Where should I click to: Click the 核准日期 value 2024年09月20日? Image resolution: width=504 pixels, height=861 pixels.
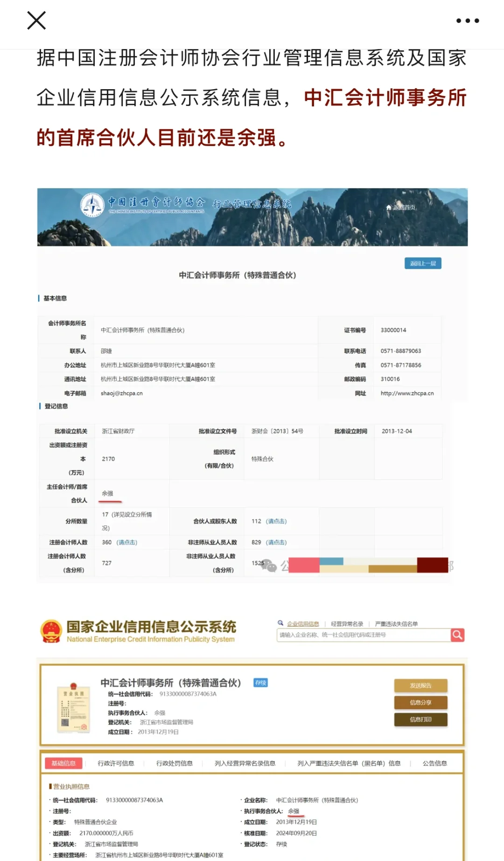coord(296,833)
